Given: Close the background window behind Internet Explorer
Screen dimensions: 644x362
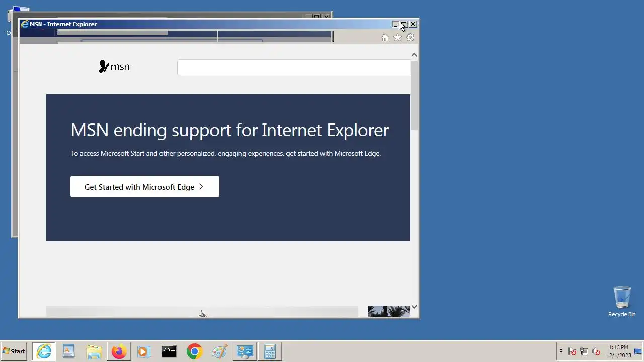Looking at the screenshot, I should [326, 17].
